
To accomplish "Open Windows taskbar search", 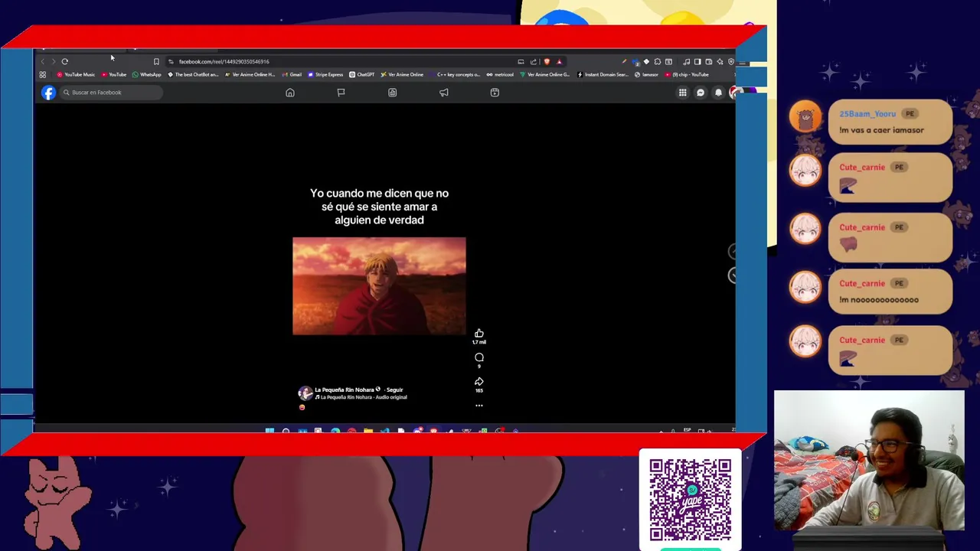I will click(x=286, y=431).
